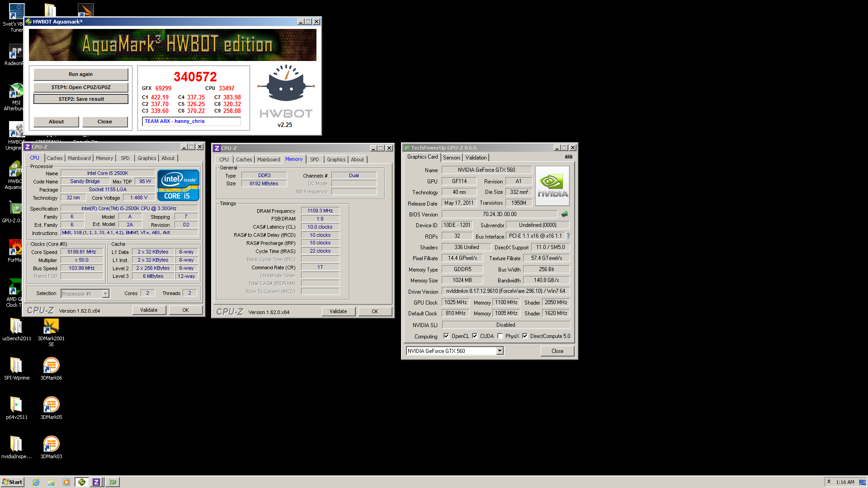
Task: Click the CAS# Latency value 10.0 clocks
Action: click(320, 227)
